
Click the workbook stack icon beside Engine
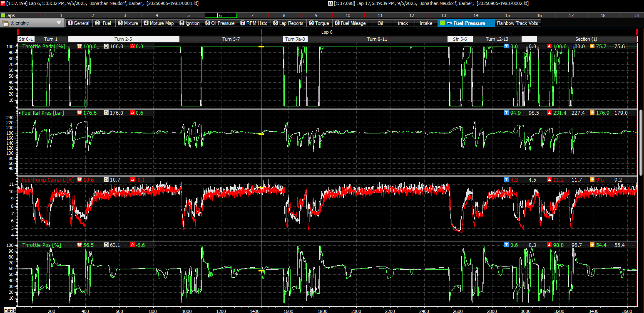(x=5, y=23)
